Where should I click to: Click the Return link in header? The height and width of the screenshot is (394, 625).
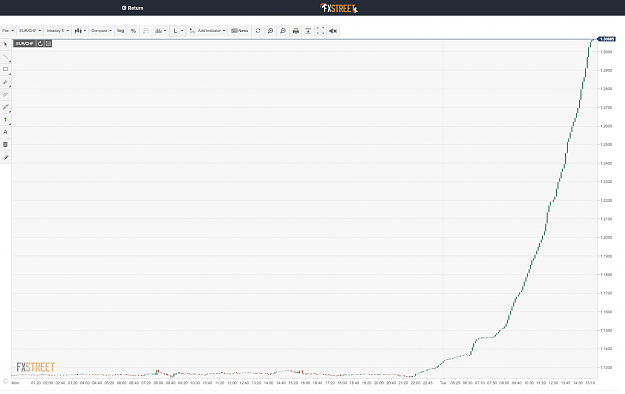pos(132,8)
